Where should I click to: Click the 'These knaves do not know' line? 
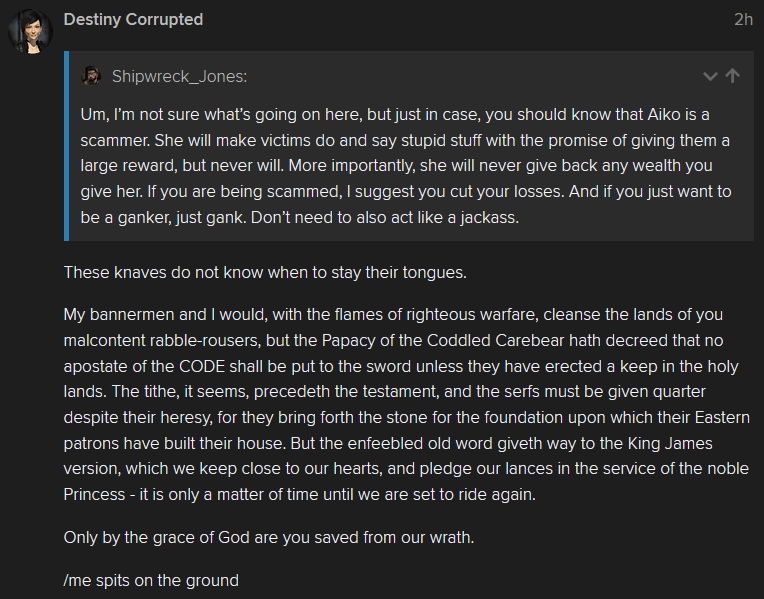[265, 272]
